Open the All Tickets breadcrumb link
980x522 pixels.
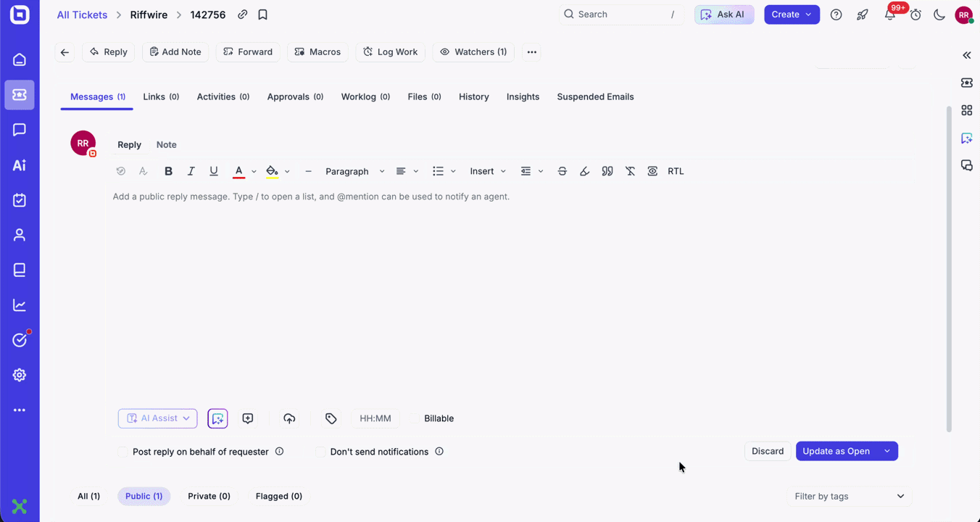click(x=82, y=14)
